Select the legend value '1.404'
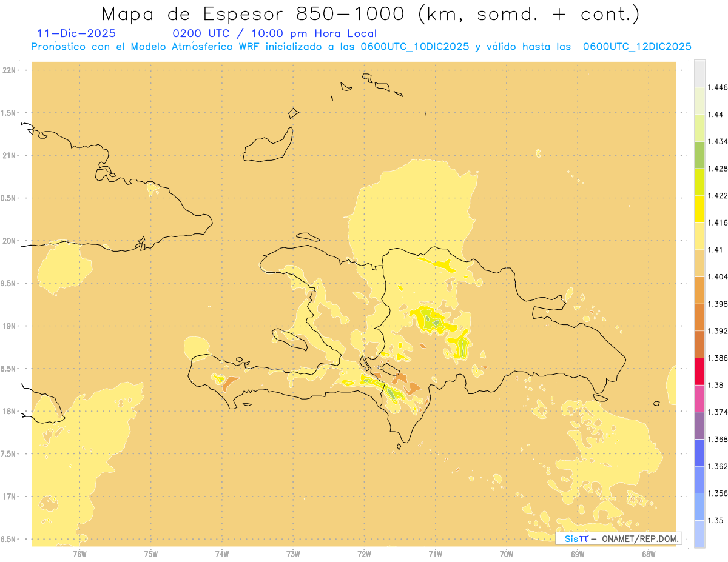 tap(718, 276)
